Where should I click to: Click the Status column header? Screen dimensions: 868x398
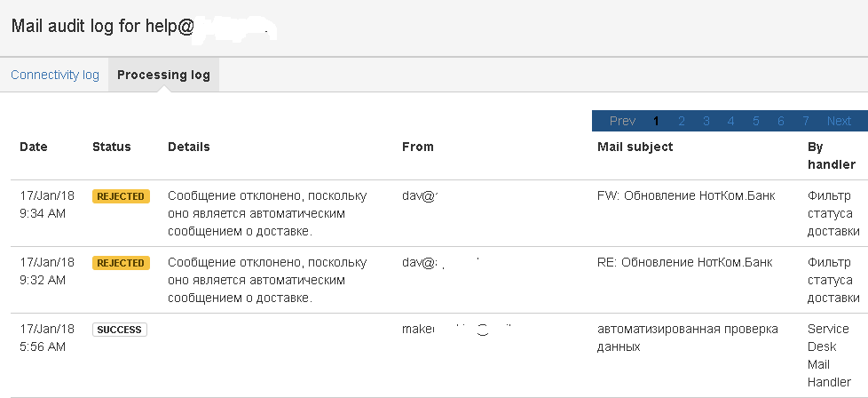pos(111,147)
